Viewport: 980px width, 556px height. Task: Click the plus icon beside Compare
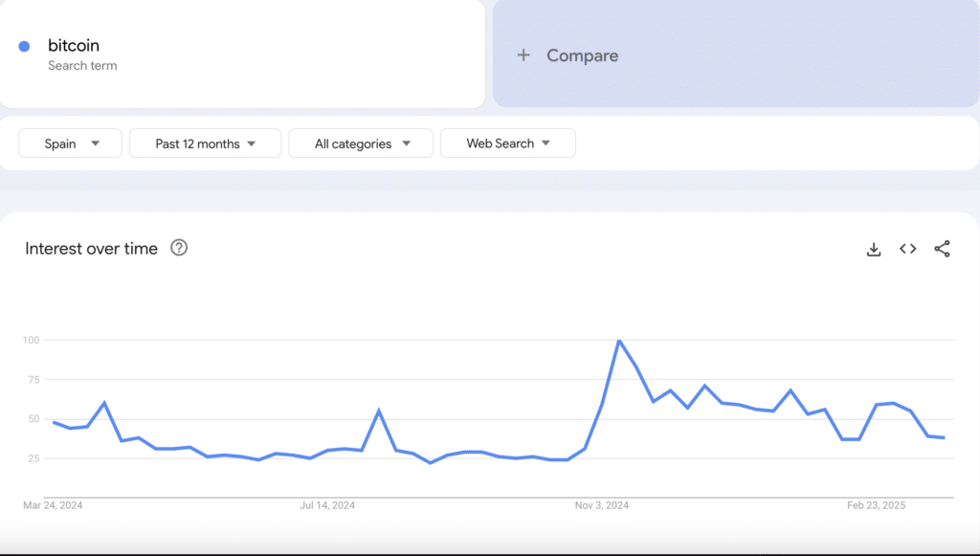pyautogui.click(x=523, y=56)
